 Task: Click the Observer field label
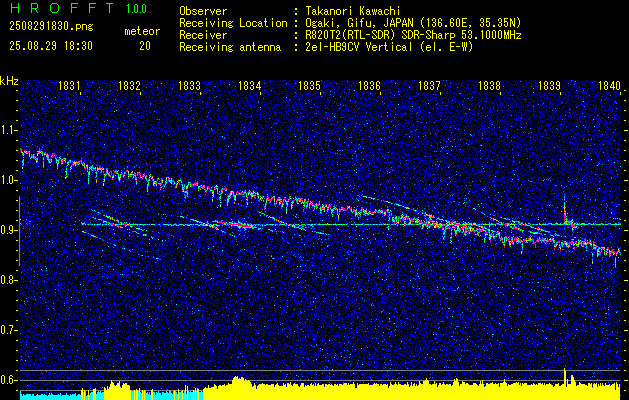point(203,12)
